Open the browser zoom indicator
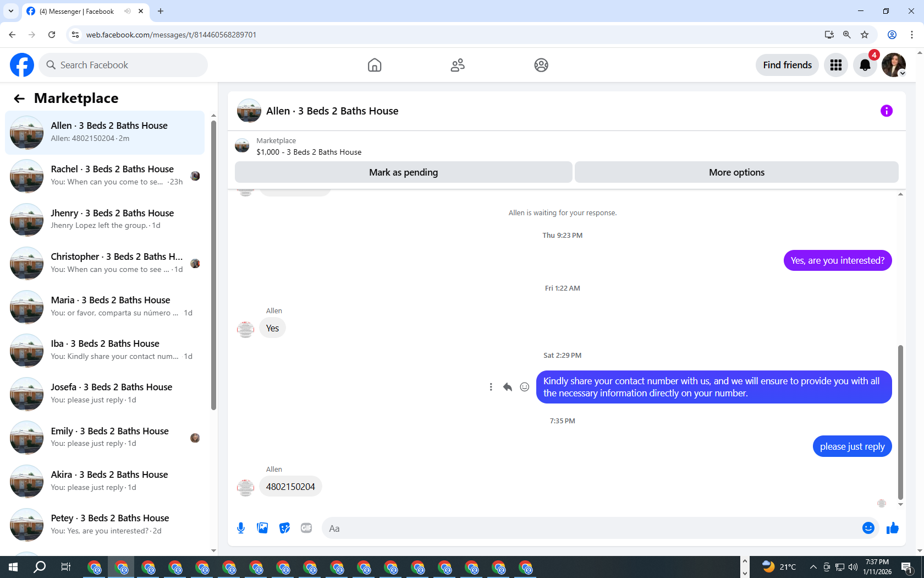Screen dimensions: 924x578 click(847, 35)
